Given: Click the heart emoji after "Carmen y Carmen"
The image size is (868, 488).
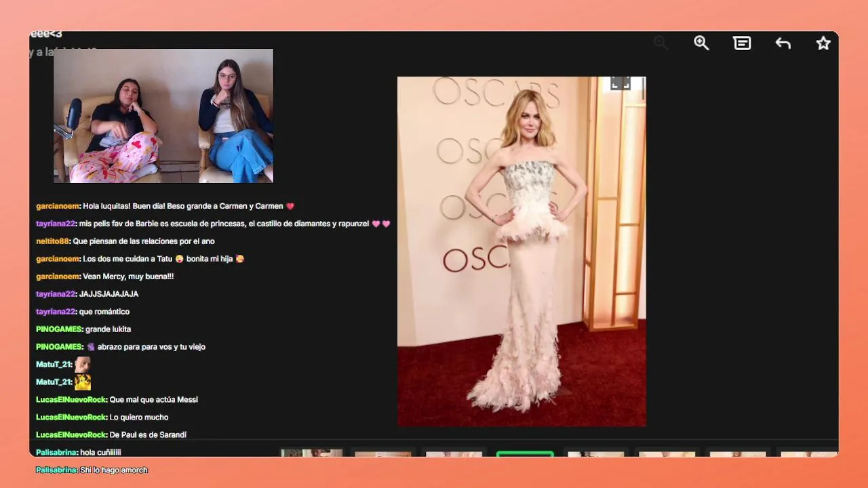Looking at the screenshot, I should click(x=290, y=206).
